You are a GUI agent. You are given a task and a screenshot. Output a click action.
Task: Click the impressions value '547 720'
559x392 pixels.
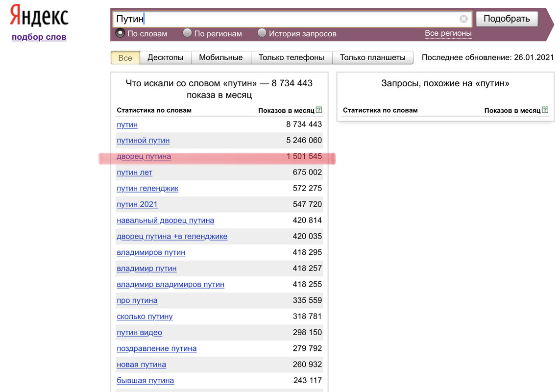click(x=307, y=204)
